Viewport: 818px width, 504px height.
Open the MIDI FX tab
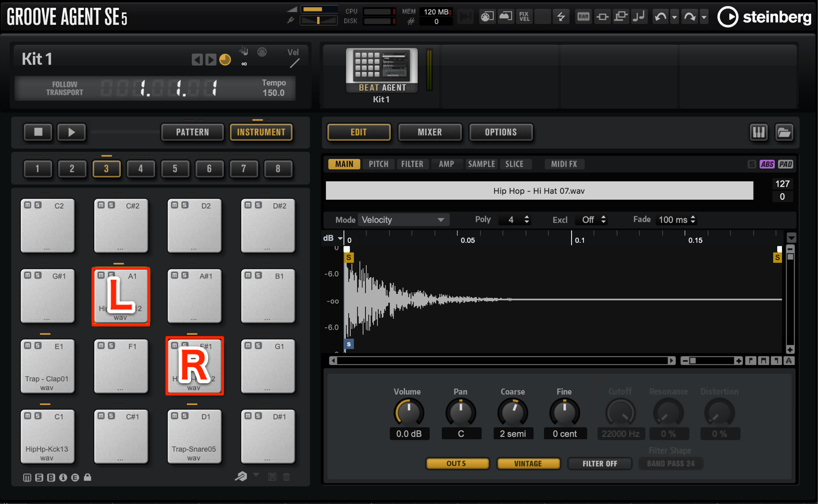point(564,164)
